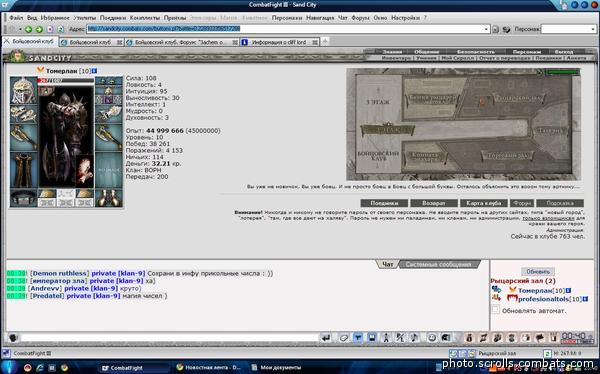Click the floppy disk save chat icon

(x=372, y=338)
